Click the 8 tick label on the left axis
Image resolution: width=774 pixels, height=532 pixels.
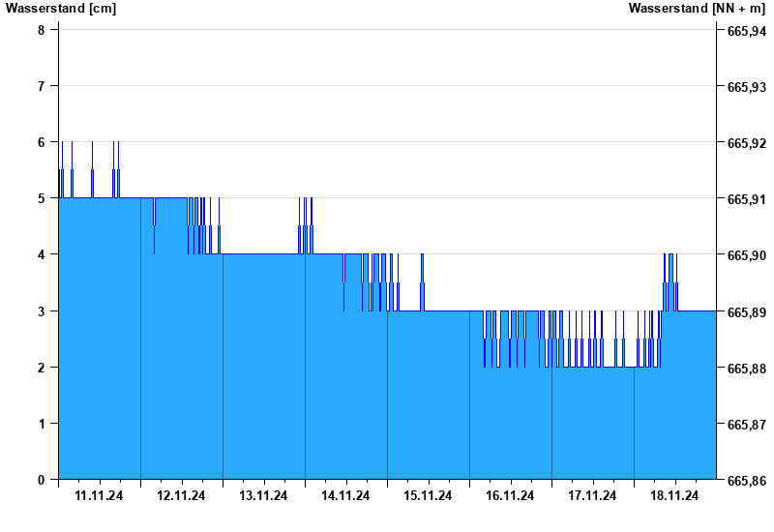[41, 30]
